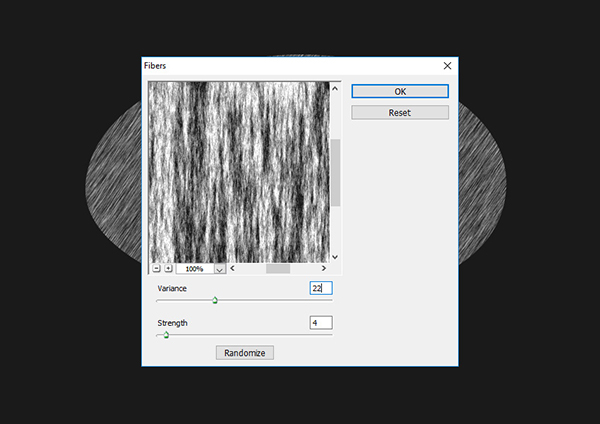Click the Variance value input field
Viewport: 600px width, 424px height.
320,288
